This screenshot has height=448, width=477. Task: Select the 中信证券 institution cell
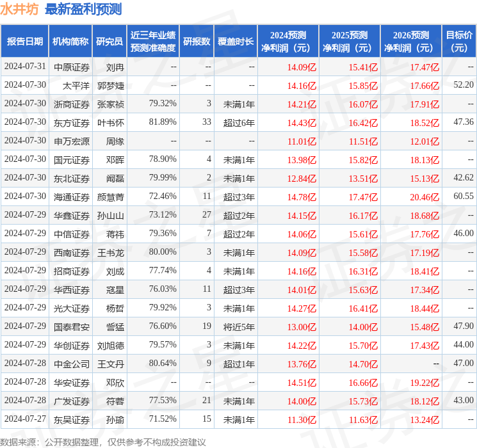pyautogui.click(x=72, y=234)
